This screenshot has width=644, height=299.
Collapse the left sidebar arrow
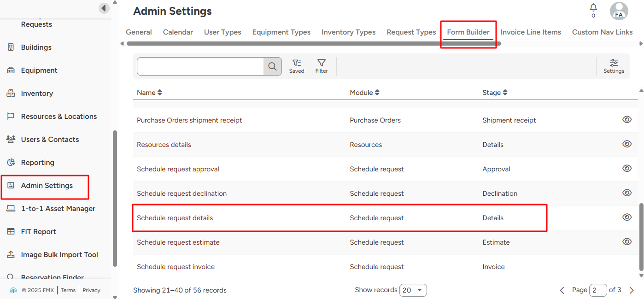point(104,8)
